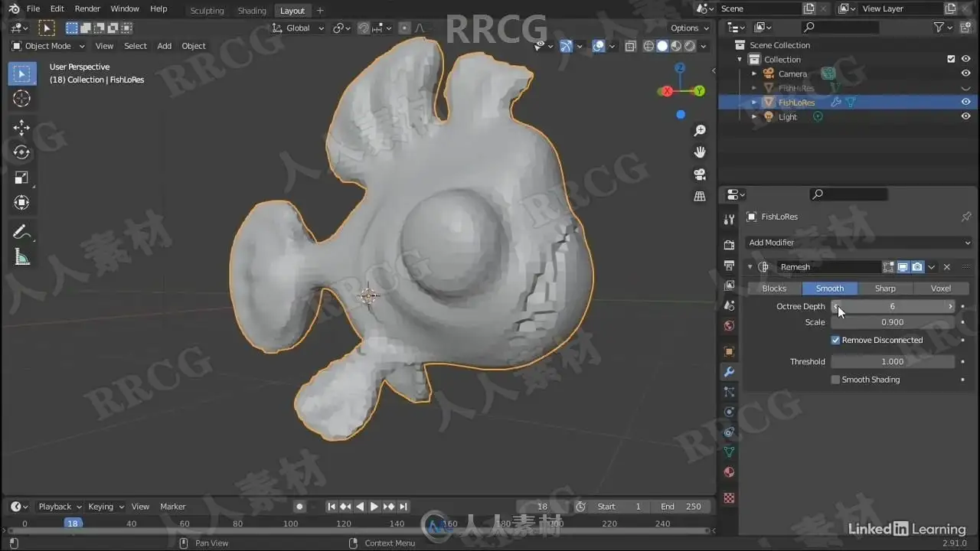Select the Select Box tool in the left toolbar
Image resolution: width=980 pixels, height=551 pixels.
(x=21, y=73)
